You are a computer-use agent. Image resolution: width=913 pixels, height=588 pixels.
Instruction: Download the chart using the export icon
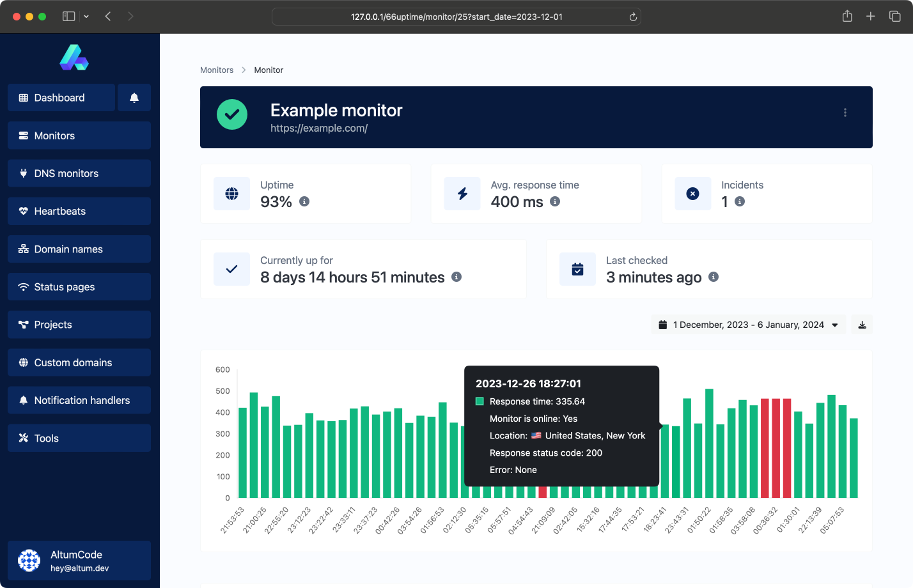tap(861, 324)
